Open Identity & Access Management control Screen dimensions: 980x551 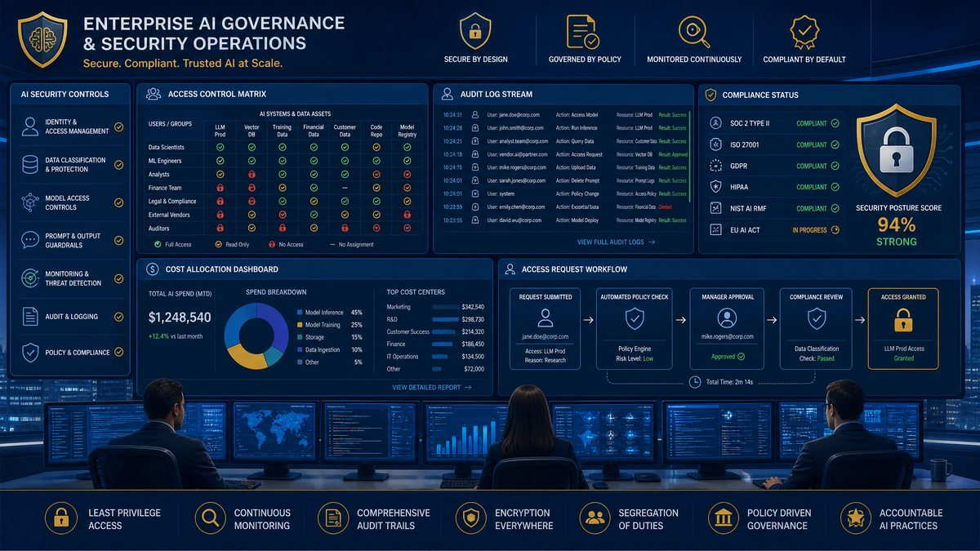point(72,127)
